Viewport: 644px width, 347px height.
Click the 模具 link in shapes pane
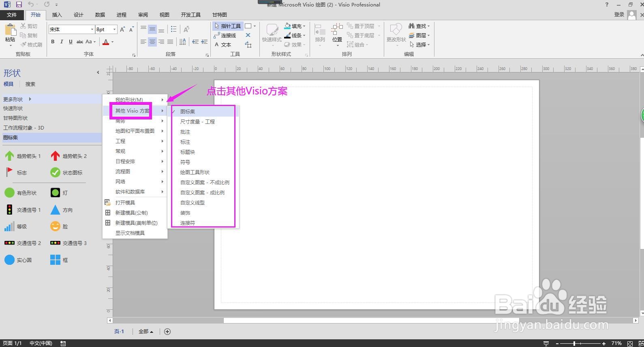pos(9,84)
